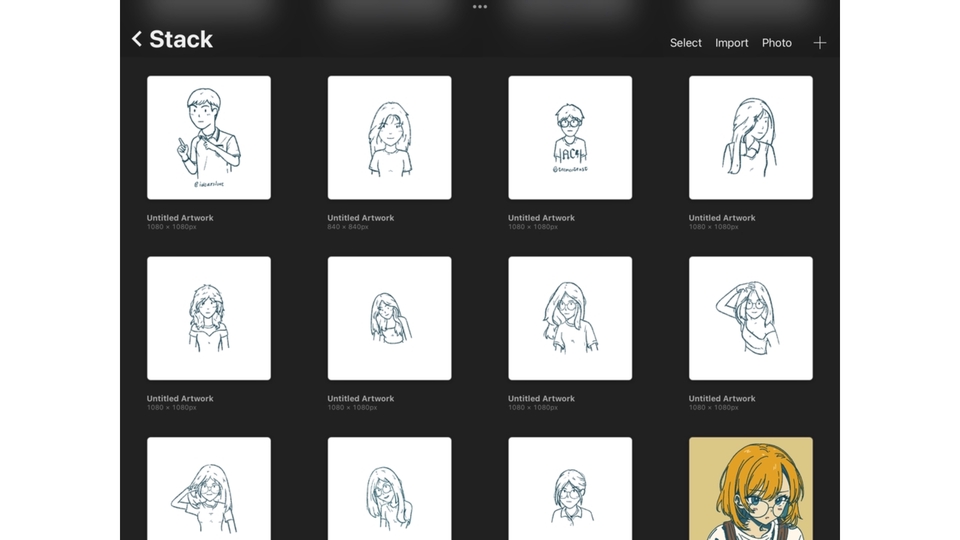The image size is (960, 540).
Task: Open the chibi boy with glasses sketch
Action: pyautogui.click(x=570, y=138)
